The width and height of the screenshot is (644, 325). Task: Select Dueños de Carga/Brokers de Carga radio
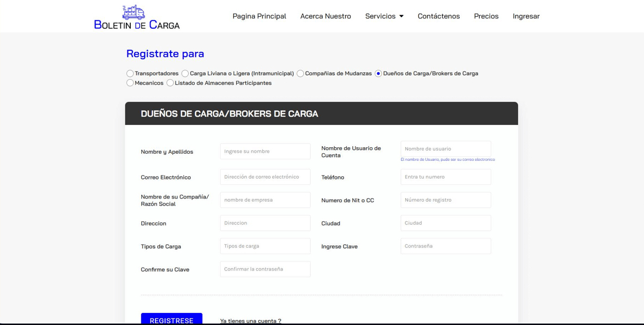[378, 74]
